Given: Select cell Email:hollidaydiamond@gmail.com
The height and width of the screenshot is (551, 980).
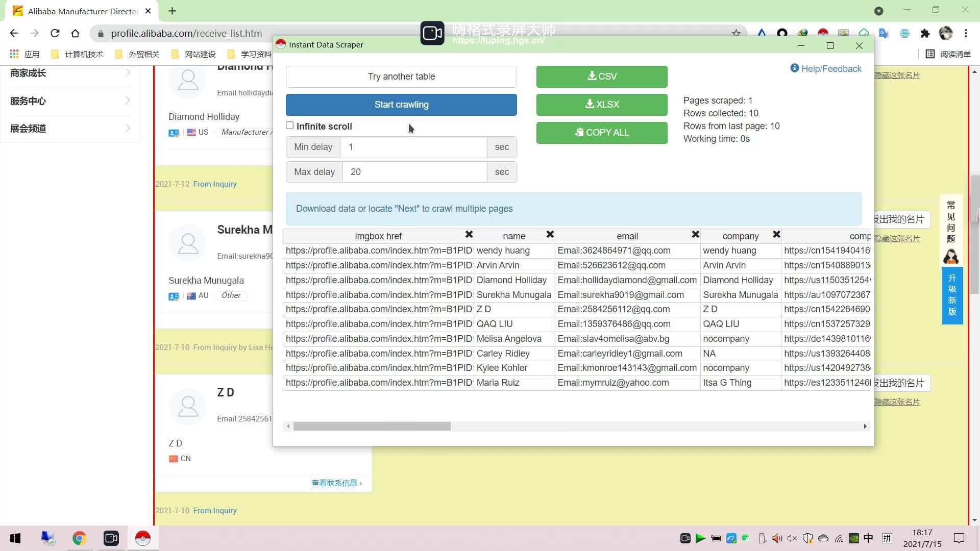Looking at the screenshot, I should (627, 280).
